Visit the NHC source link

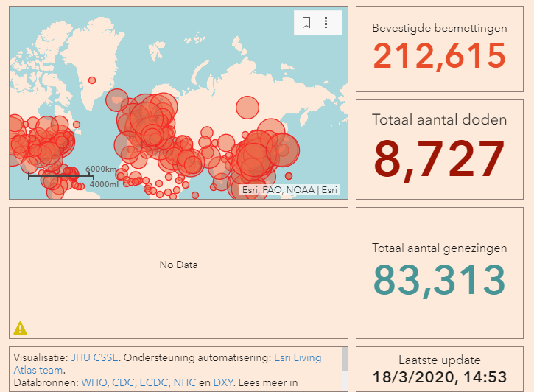pos(184,383)
